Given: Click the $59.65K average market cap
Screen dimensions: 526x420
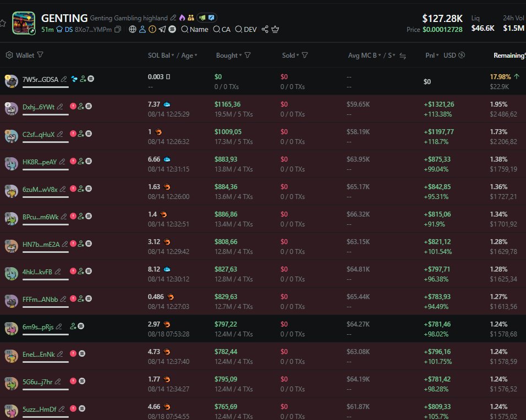Looking at the screenshot, I should click(x=358, y=104).
